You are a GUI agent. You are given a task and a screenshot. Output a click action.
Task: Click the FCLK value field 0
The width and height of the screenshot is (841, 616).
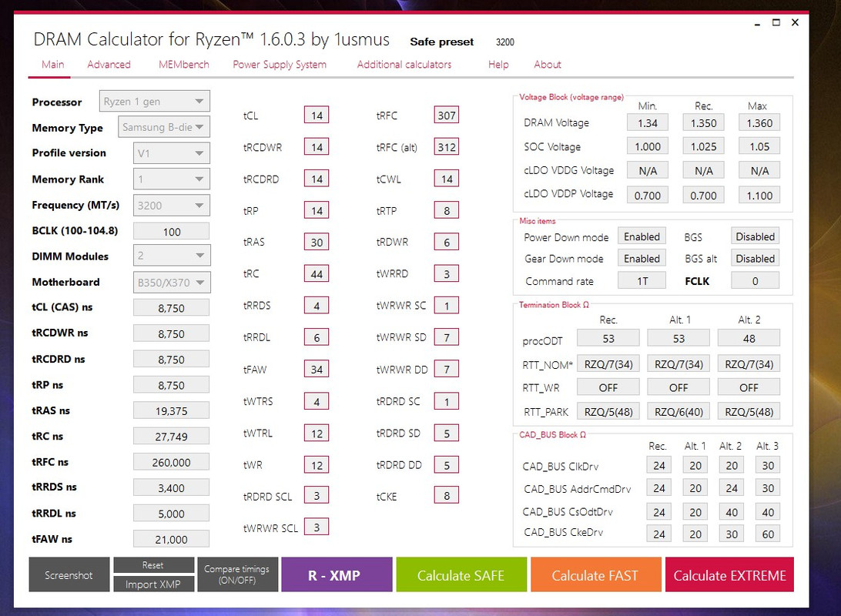coord(755,281)
